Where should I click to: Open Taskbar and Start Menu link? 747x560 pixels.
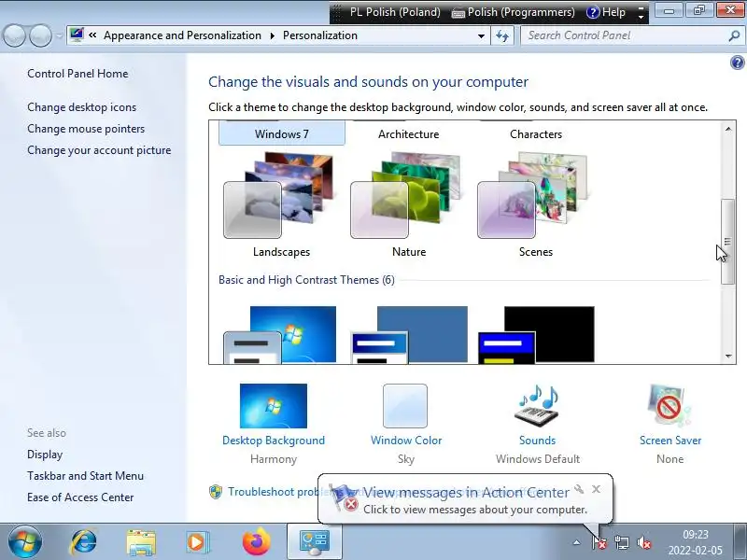[85, 476]
